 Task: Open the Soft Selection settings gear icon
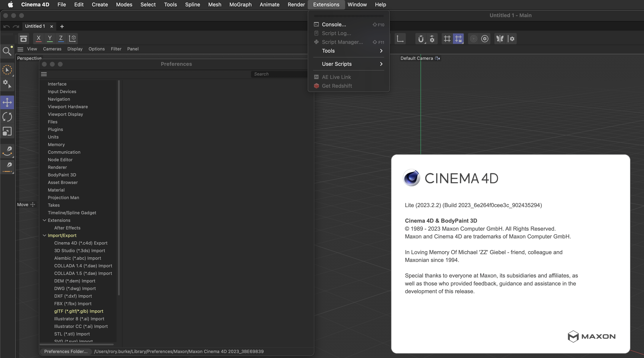click(x=485, y=39)
